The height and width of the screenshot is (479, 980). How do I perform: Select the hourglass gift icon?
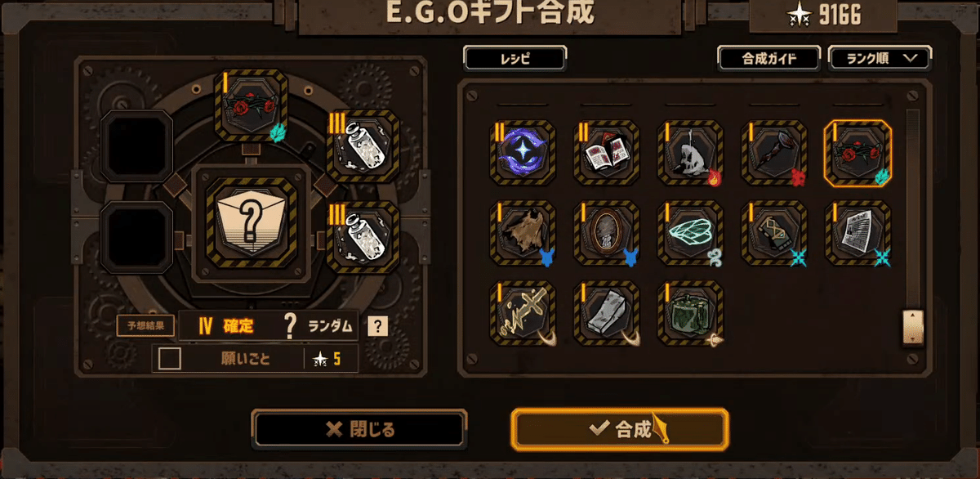click(x=774, y=233)
